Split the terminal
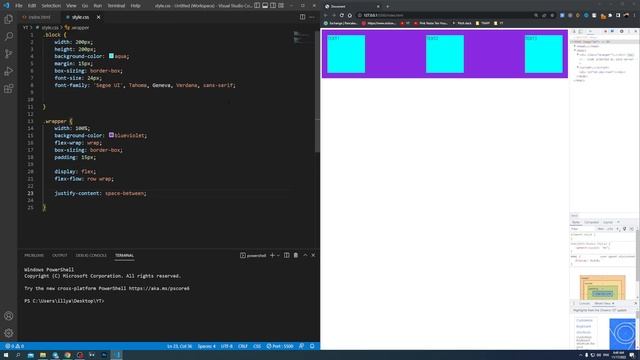This screenshot has height=360, width=640. (x=287, y=256)
